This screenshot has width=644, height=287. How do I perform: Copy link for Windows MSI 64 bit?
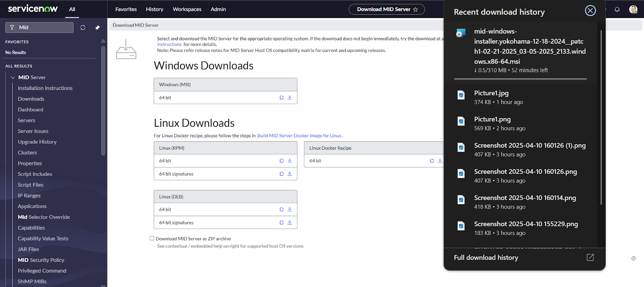pyautogui.click(x=282, y=98)
